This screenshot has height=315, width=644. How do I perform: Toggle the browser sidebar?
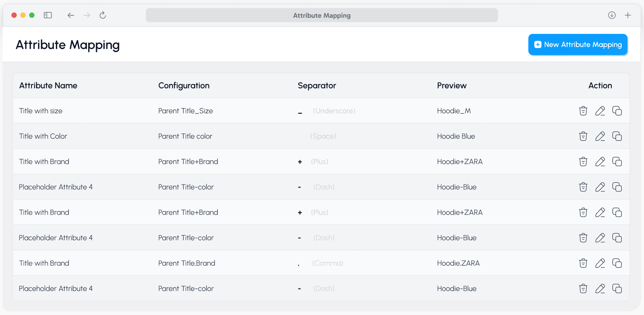pyautogui.click(x=48, y=15)
